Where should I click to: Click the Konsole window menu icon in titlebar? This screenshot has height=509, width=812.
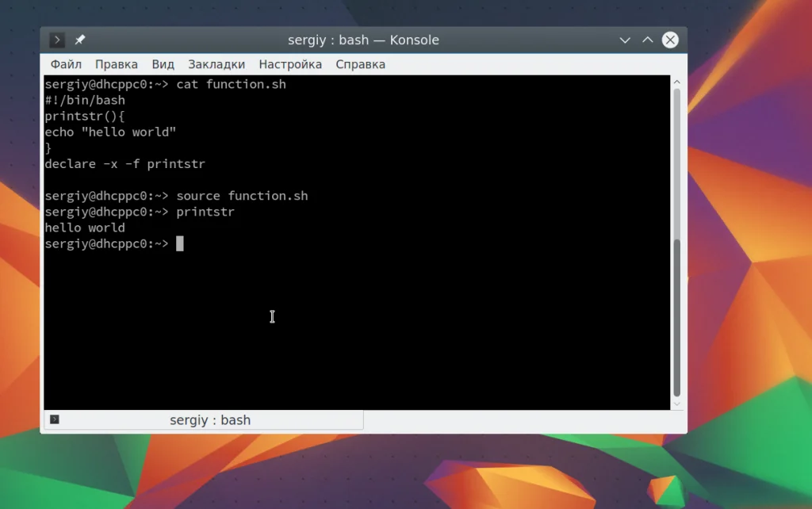(x=57, y=40)
